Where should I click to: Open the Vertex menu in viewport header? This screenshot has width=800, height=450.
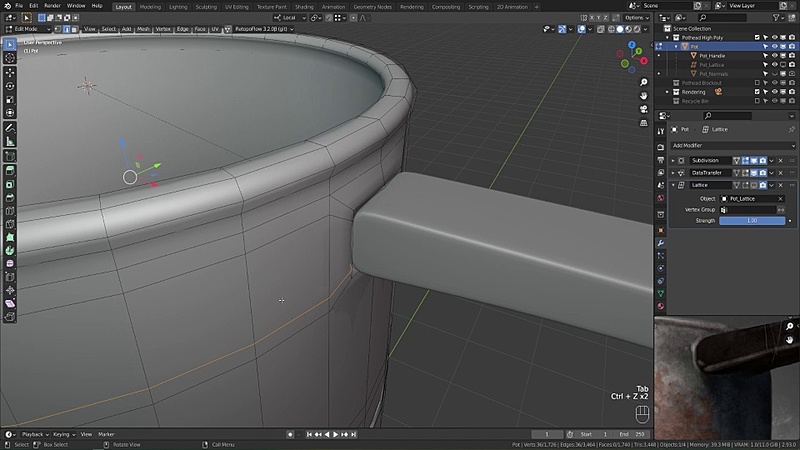coord(163,29)
